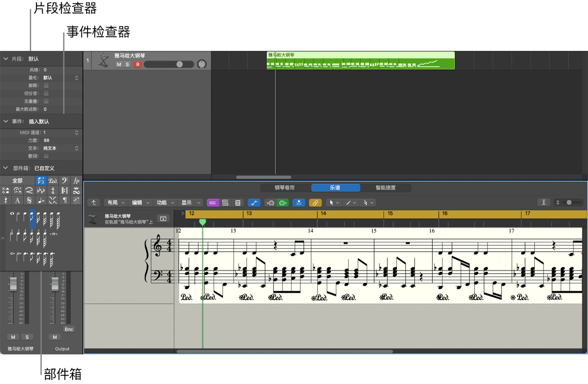
Task: Collapse the 片段 inspector section
Action: pyautogui.click(x=6, y=59)
